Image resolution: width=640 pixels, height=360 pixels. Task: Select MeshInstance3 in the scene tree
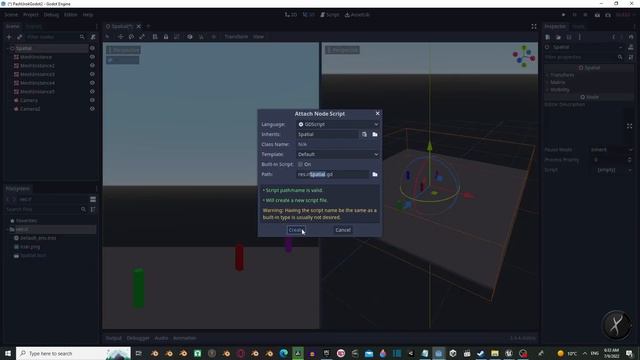click(37, 74)
